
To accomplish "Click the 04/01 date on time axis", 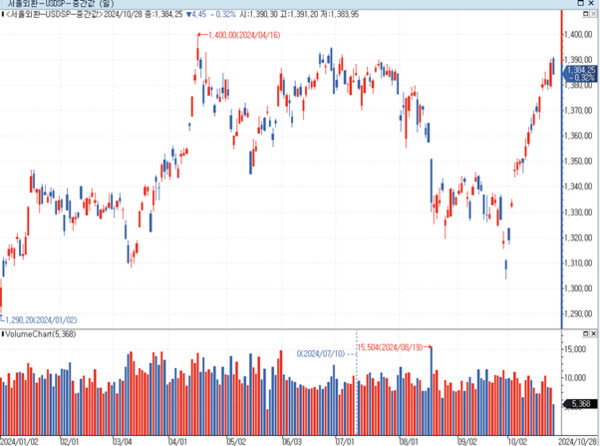I will [178, 440].
